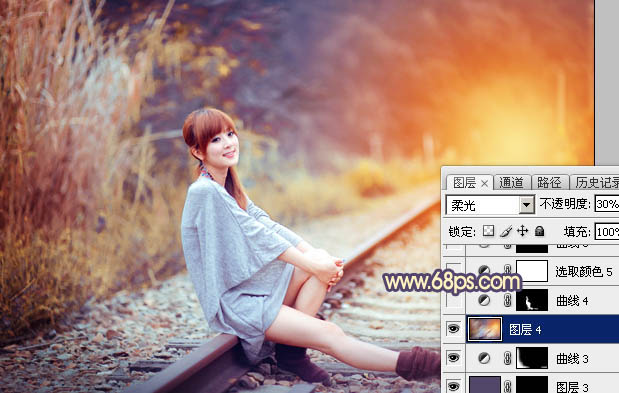Screen dimensions: 619x393
Task: Click the 图层 3 purple fill thumbnail
Action: coord(485,385)
